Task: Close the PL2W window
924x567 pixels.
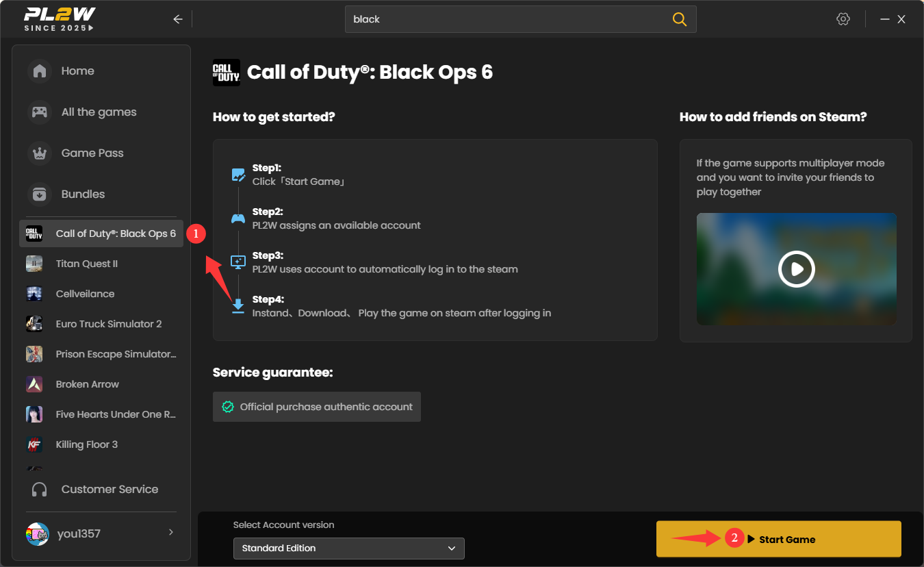Action: [x=901, y=19]
